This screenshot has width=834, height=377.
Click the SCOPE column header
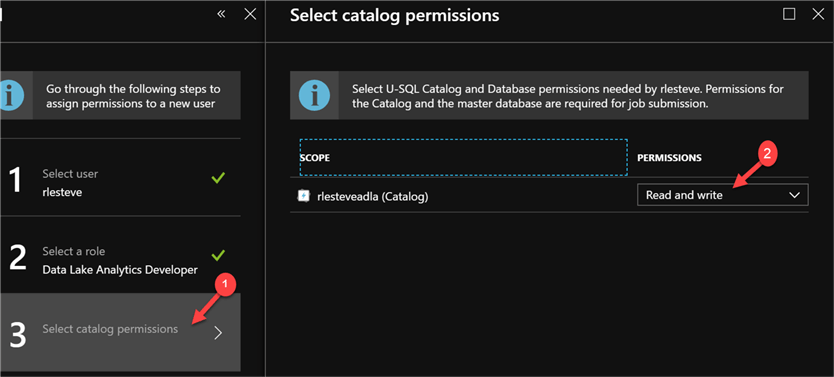(463, 158)
